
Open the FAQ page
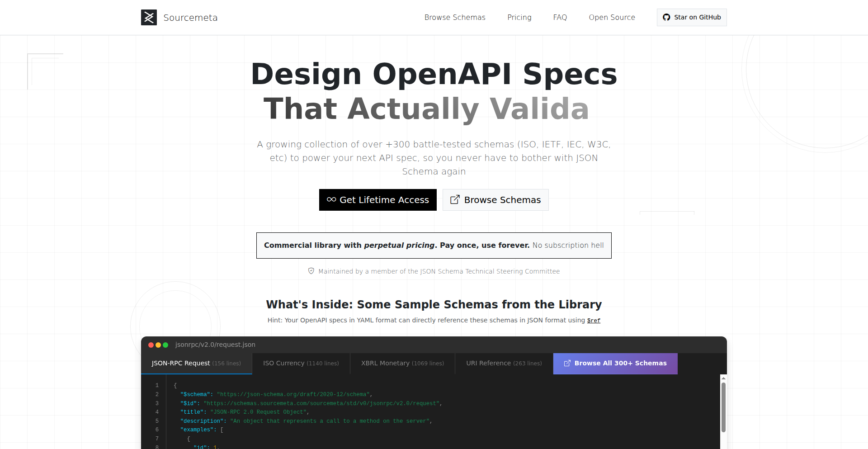pyautogui.click(x=560, y=17)
